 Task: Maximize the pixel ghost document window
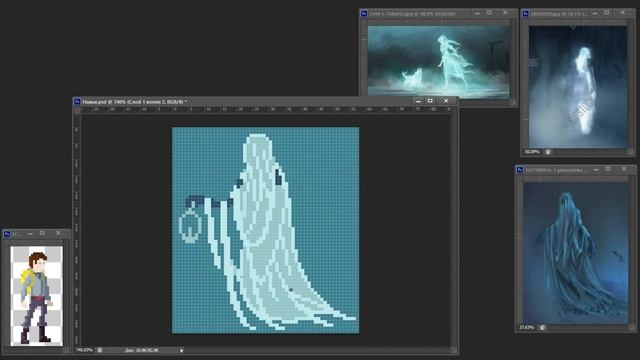click(430, 101)
